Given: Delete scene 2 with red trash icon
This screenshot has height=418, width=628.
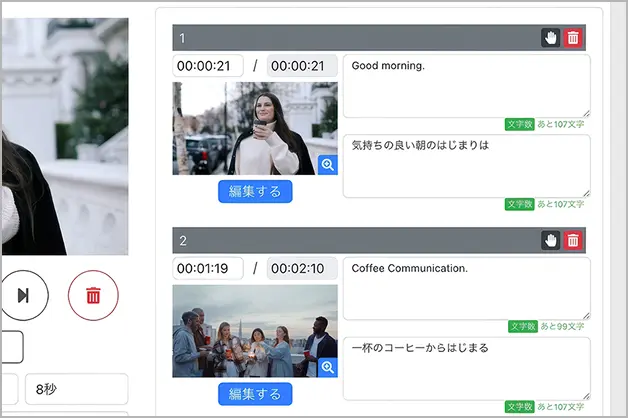Looking at the screenshot, I should [573, 241].
